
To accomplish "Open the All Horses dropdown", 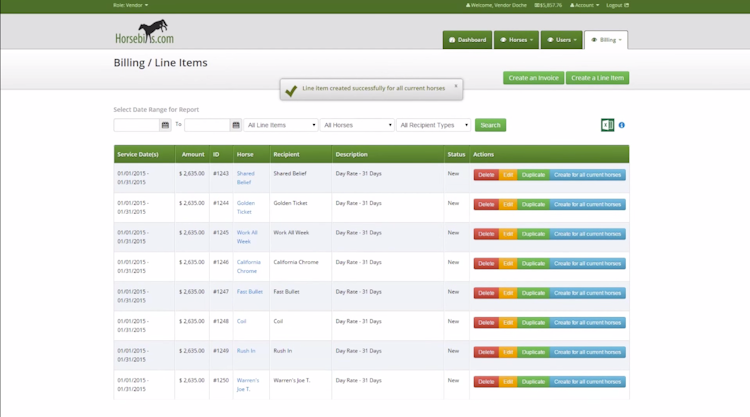I will [x=357, y=125].
